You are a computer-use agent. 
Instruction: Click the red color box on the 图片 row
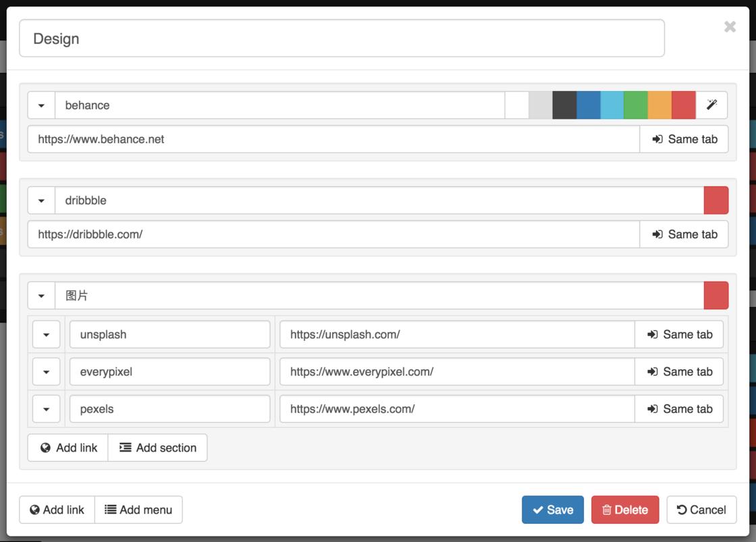pyautogui.click(x=716, y=296)
